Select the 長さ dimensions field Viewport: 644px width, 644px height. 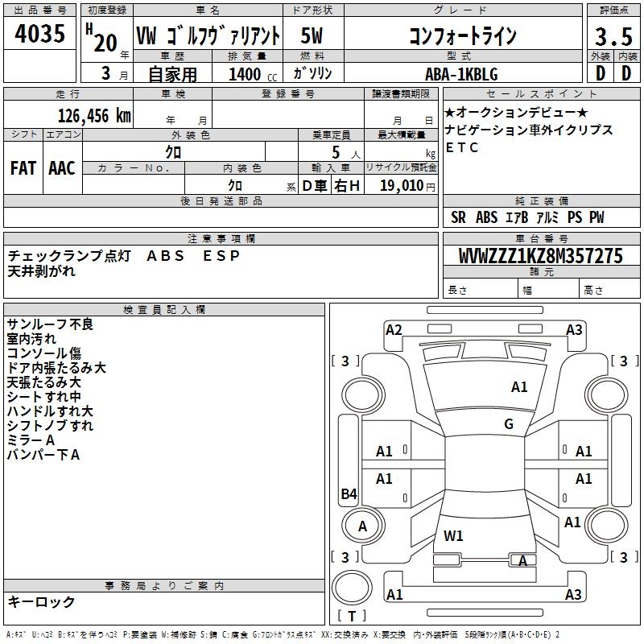(481, 290)
